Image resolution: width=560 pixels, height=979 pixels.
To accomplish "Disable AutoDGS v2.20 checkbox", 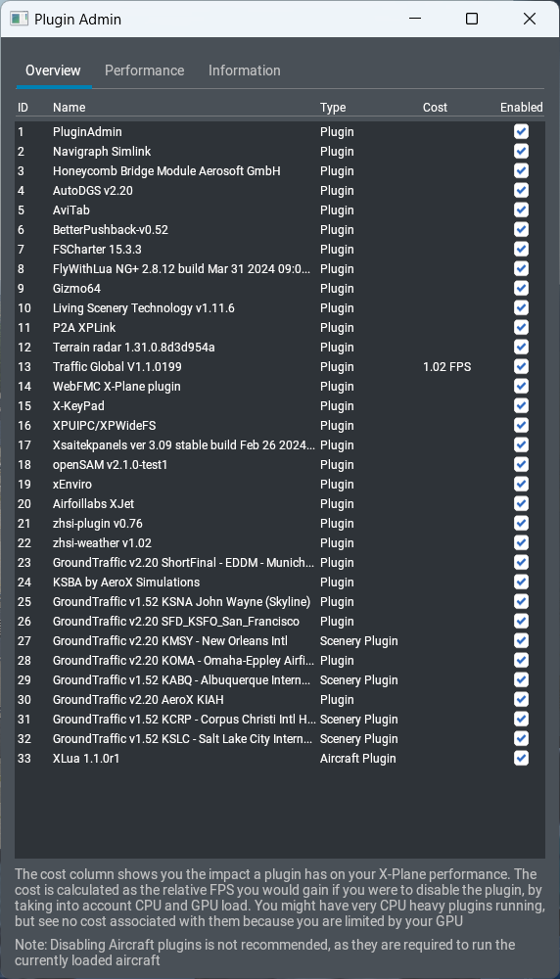I will (x=521, y=191).
